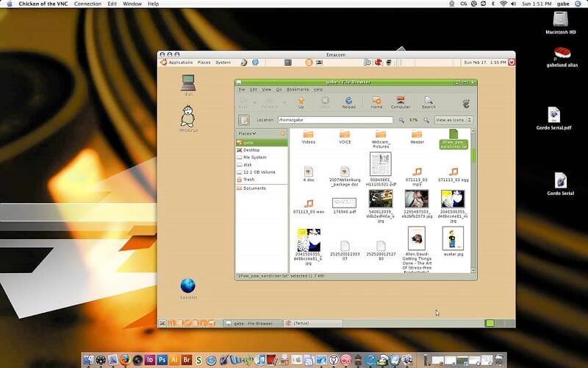Screen dimensions: 588x368
Task: Open the Forward history dropdown arrow
Action: 284,102
